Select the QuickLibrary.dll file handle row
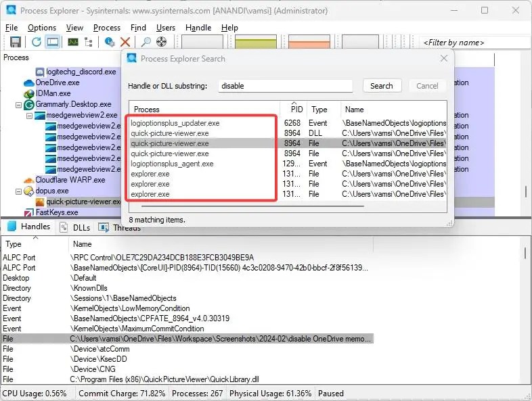Viewport: 532px width, 401px height. point(187,379)
